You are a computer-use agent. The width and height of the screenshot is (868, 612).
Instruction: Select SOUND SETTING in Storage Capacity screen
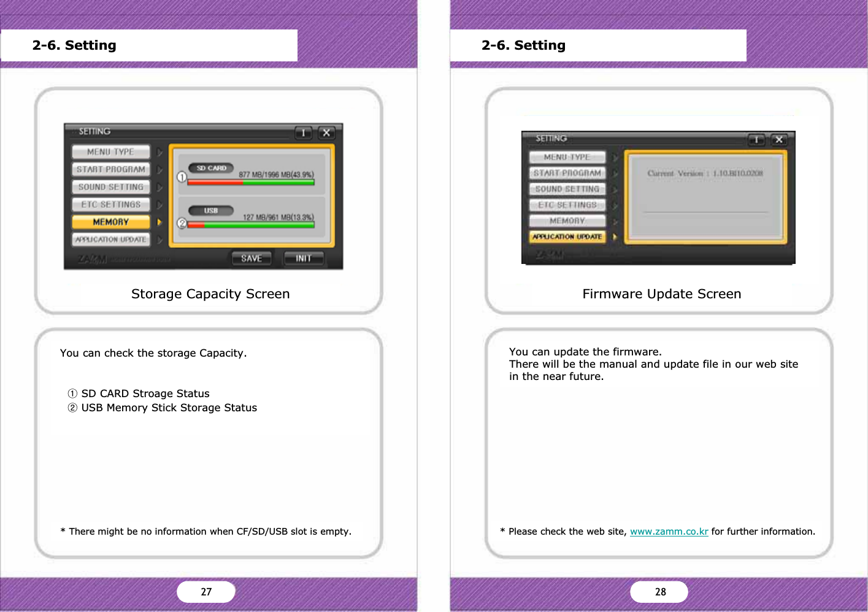111,187
